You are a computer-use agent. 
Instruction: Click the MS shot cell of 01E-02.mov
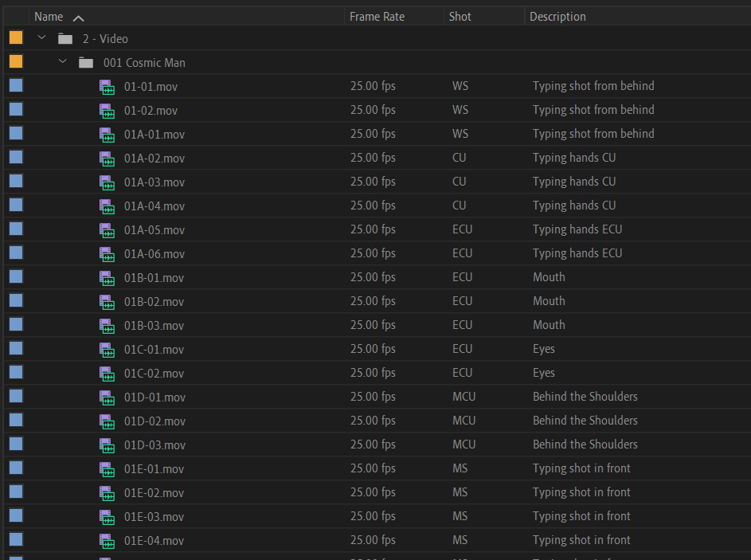click(x=460, y=492)
